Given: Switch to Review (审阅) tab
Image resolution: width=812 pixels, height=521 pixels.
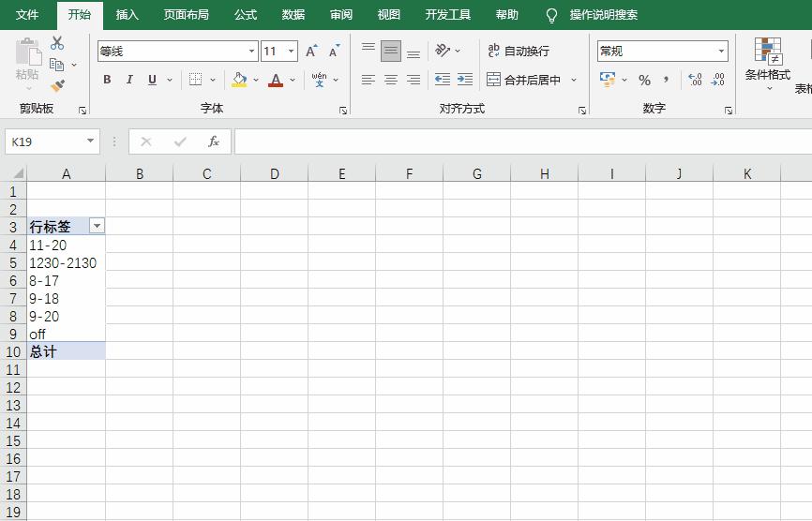Looking at the screenshot, I should tap(341, 14).
